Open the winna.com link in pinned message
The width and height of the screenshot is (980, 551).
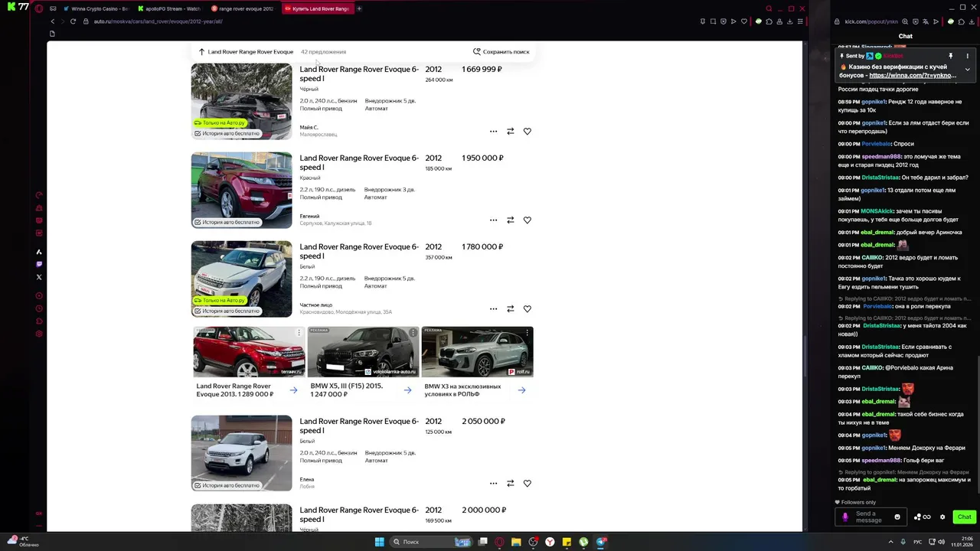pos(913,76)
